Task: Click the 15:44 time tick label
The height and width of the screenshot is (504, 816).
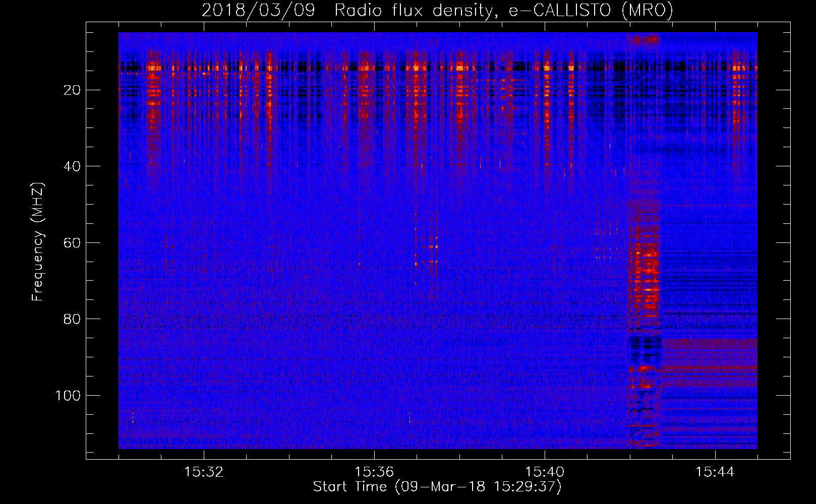Action: pyautogui.click(x=715, y=472)
